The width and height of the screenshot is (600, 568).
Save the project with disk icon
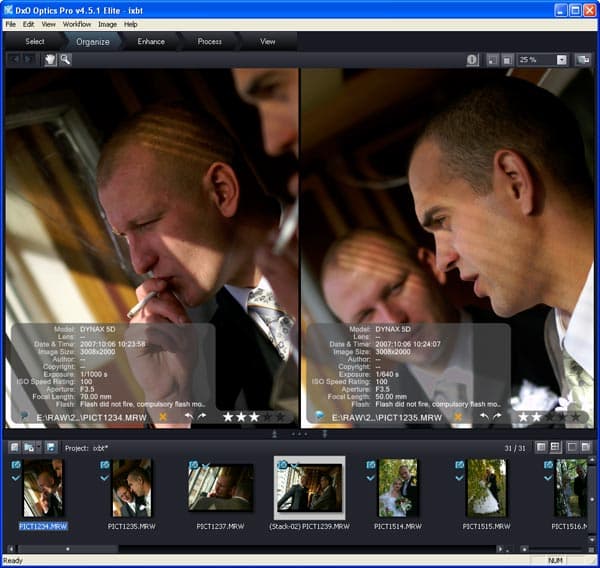51,447
